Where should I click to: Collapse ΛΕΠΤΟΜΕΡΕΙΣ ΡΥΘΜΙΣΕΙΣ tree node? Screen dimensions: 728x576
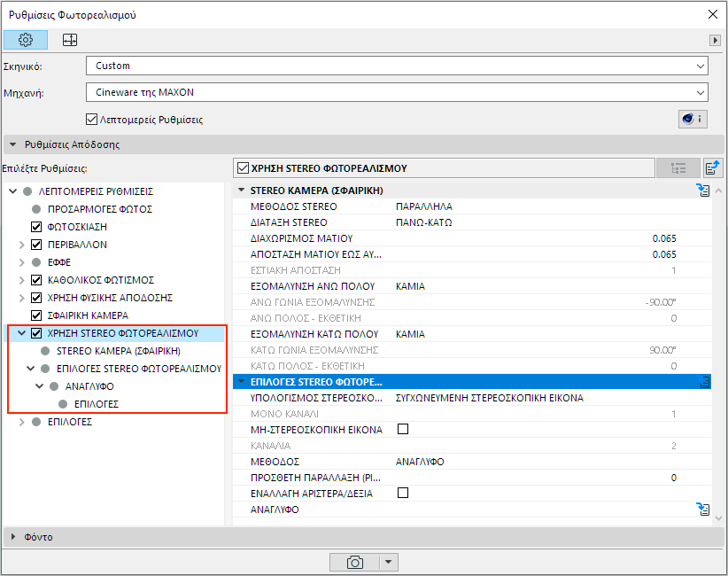(x=13, y=191)
